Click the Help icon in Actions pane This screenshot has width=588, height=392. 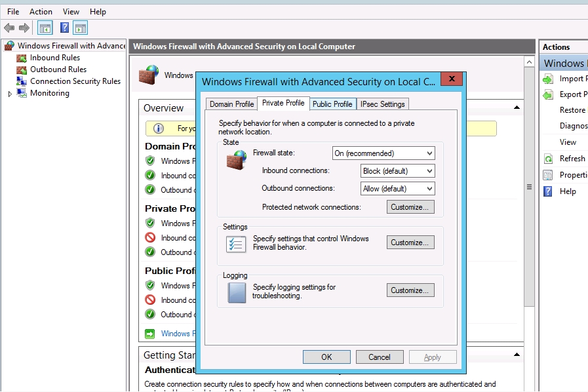pyautogui.click(x=548, y=191)
